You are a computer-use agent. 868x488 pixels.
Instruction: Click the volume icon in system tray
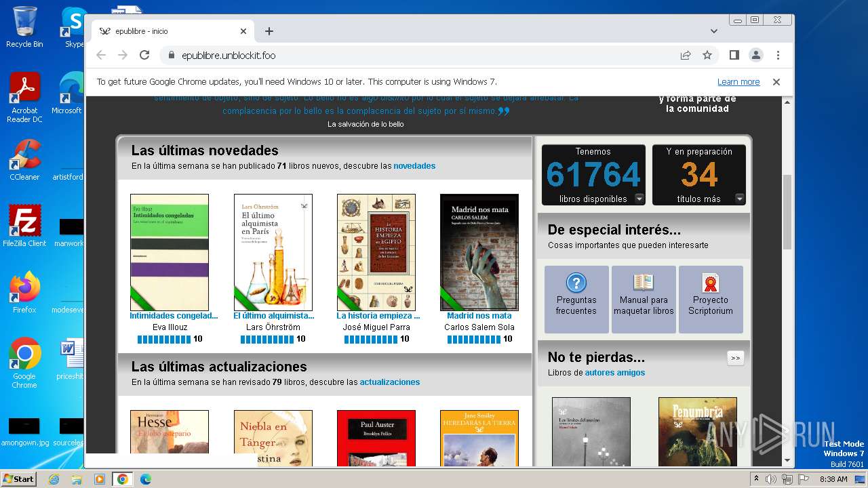click(771, 479)
